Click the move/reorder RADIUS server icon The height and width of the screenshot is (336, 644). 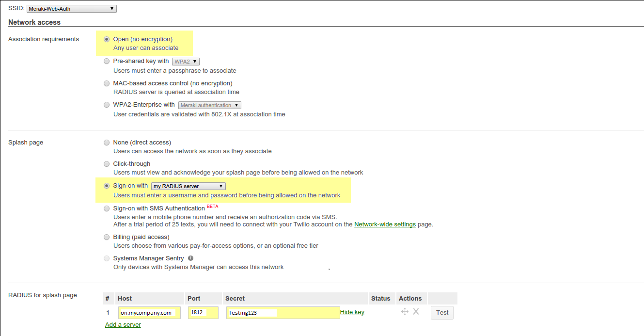[x=405, y=312]
